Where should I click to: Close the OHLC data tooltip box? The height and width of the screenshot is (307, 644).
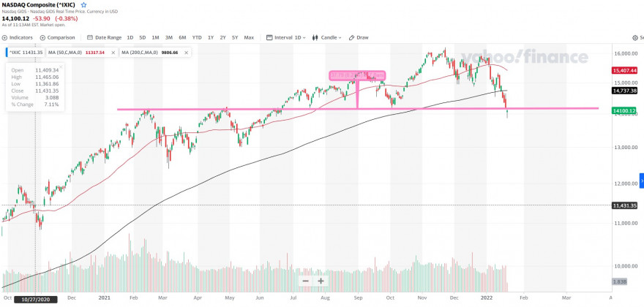(x=61, y=67)
